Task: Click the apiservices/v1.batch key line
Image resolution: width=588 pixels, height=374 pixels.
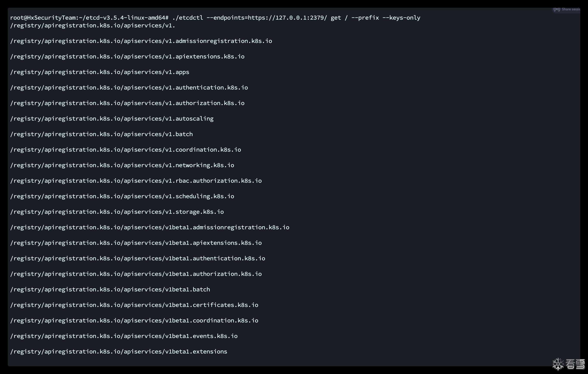Action: coord(101,134)
